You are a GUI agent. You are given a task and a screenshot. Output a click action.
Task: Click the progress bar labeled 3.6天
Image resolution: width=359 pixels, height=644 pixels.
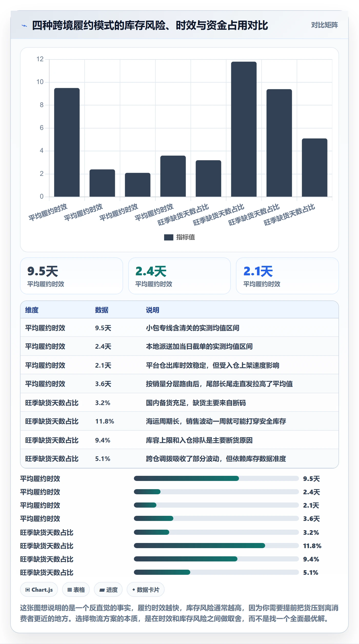[216, 518]
